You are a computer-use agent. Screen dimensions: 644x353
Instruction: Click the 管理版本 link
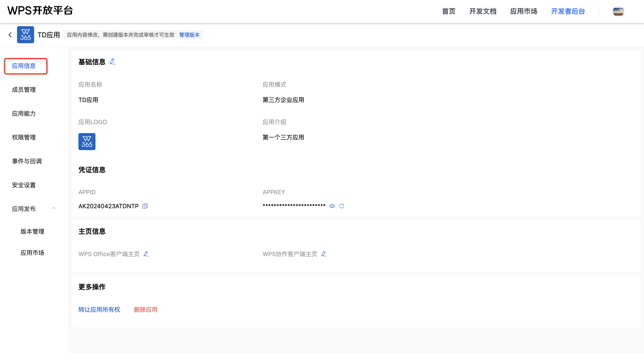189,35
